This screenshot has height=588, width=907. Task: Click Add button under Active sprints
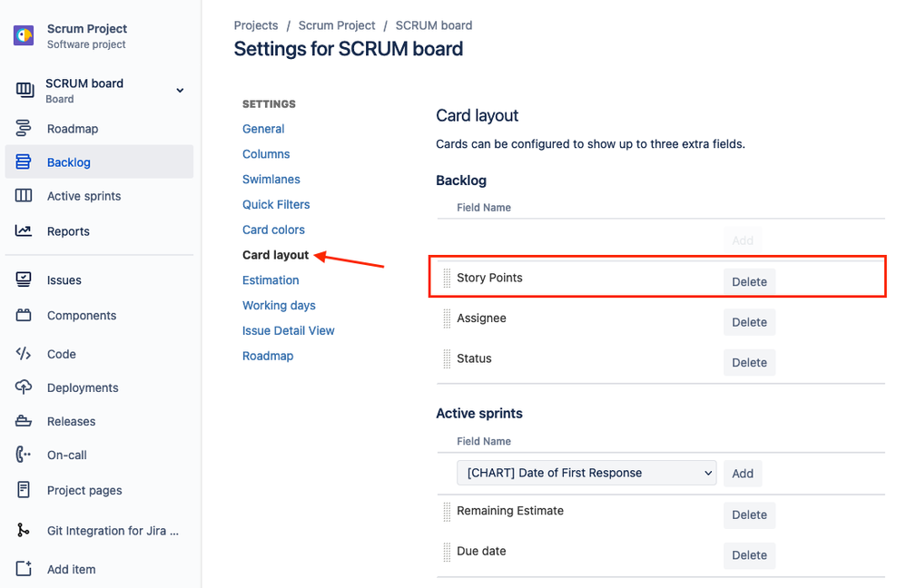(x=742, y=474)
